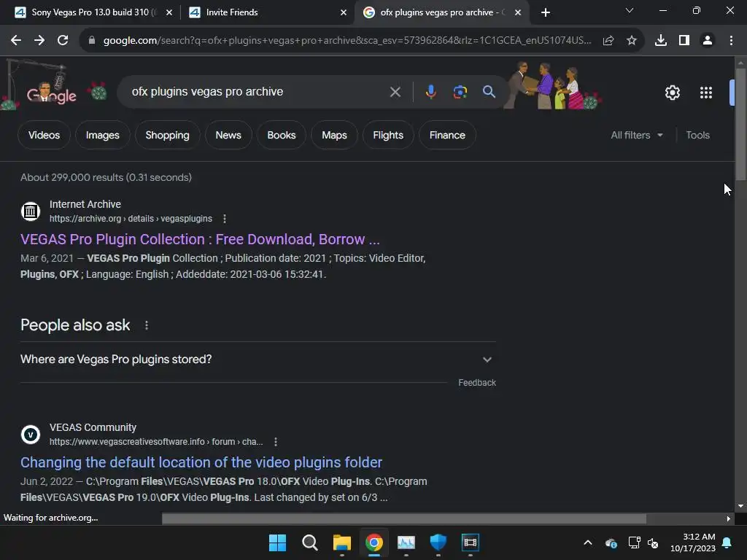The image size is (747, 560).
Task: Expand All filters dropdown
Action: pyautogui.click(x=636, y=135)
